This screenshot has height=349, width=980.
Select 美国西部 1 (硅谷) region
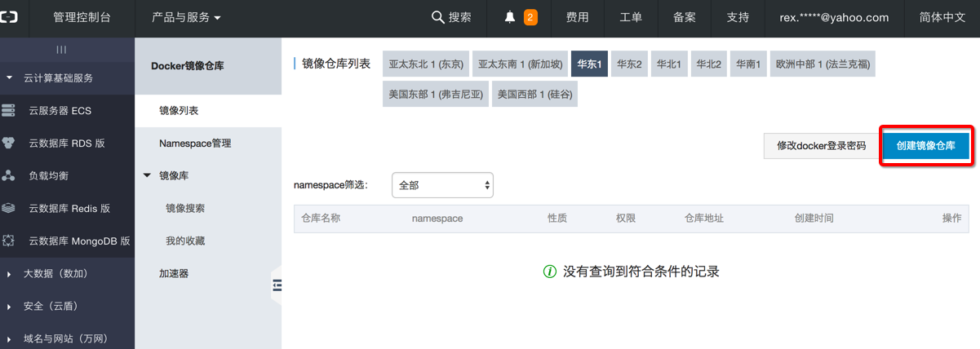535,94
